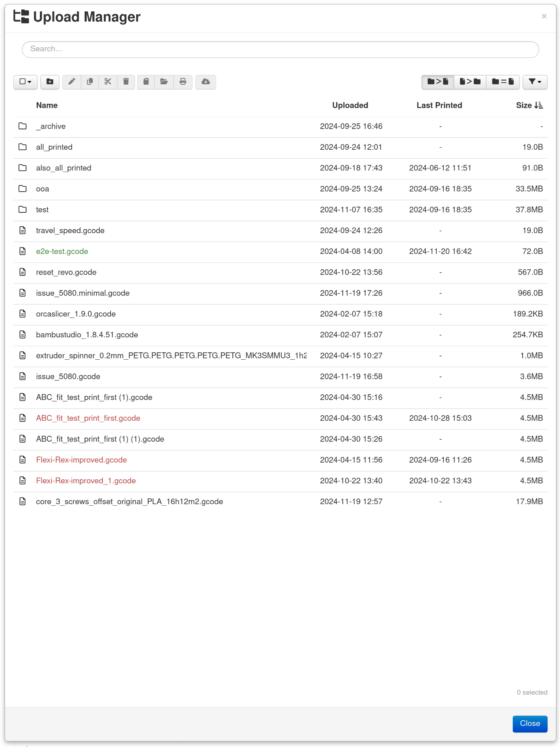560x747 pixels.
Task: Enable files-before-folders sorting
Action: point(470,82)
